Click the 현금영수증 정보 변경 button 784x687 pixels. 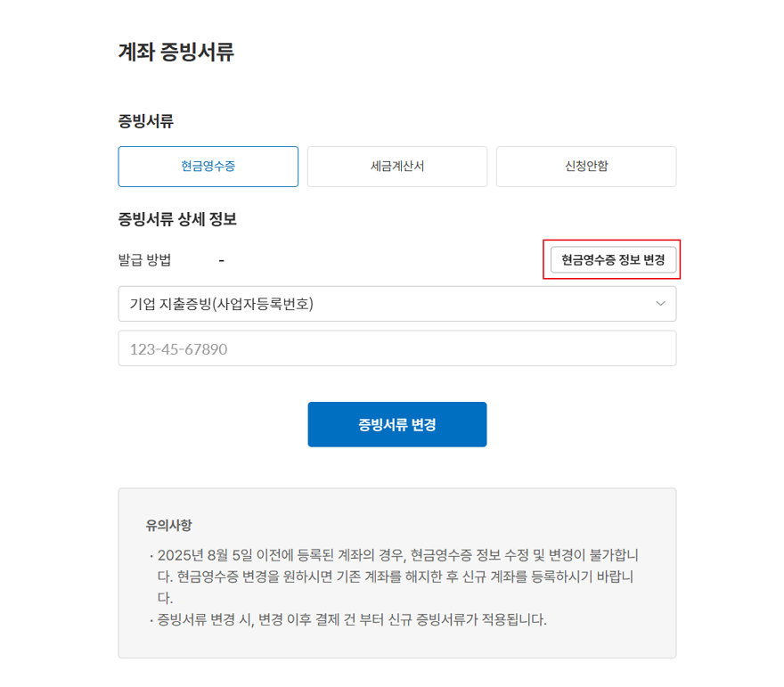(613, 260)
